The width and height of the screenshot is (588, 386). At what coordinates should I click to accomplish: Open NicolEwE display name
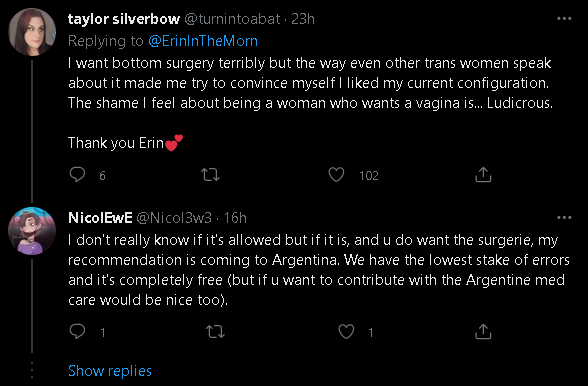point(100,218)
